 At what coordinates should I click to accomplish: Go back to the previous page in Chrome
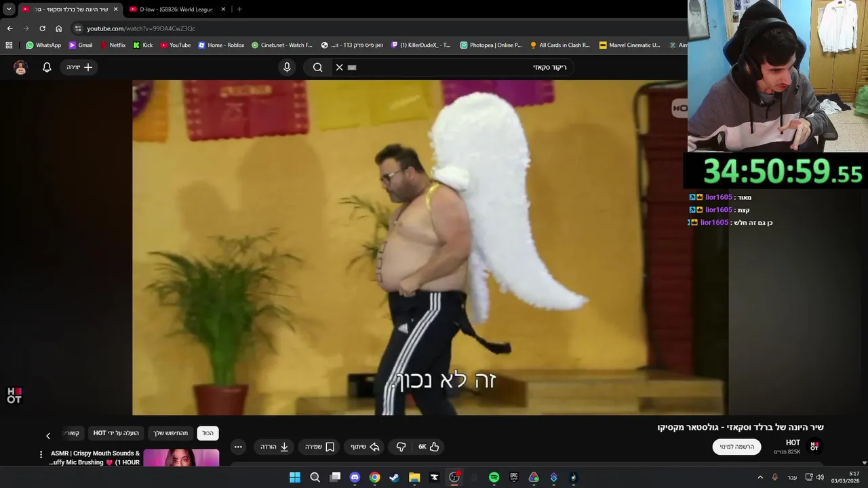[9, 28]
